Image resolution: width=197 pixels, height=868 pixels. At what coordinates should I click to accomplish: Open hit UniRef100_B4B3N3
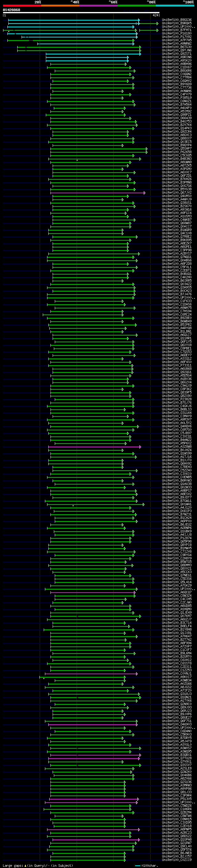(x=177, y=159)
